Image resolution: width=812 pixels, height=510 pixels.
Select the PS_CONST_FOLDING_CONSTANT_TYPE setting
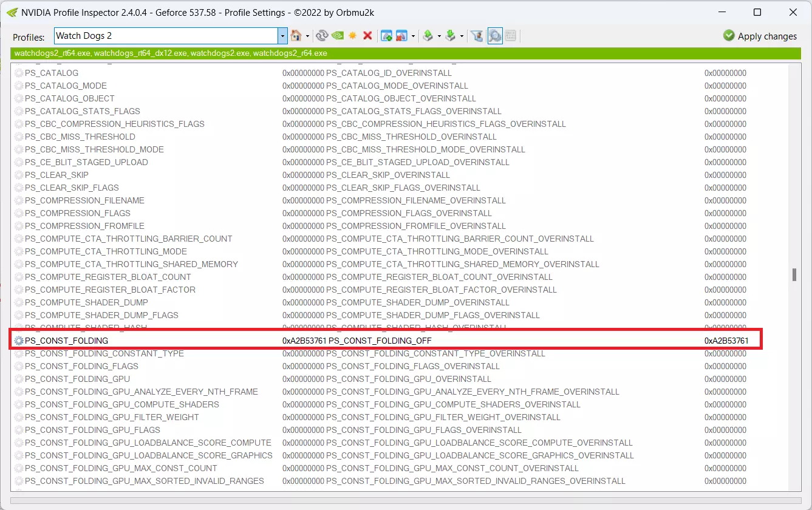104,353
